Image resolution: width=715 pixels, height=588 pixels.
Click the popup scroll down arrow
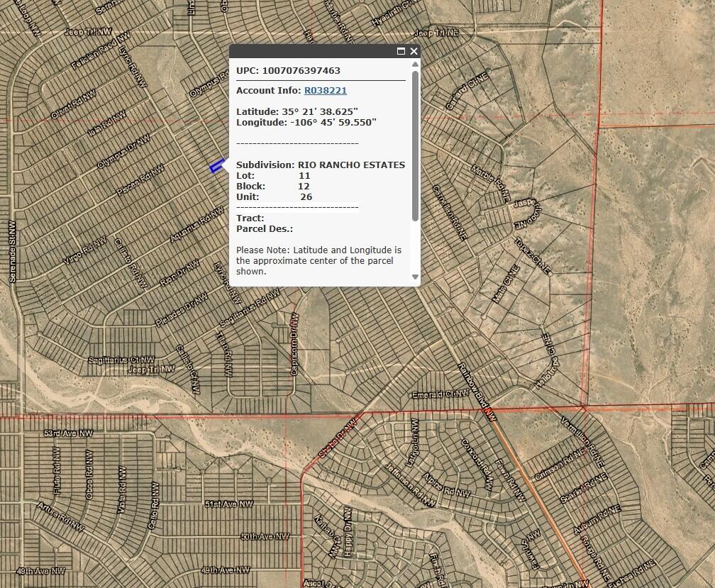point(415,277)
